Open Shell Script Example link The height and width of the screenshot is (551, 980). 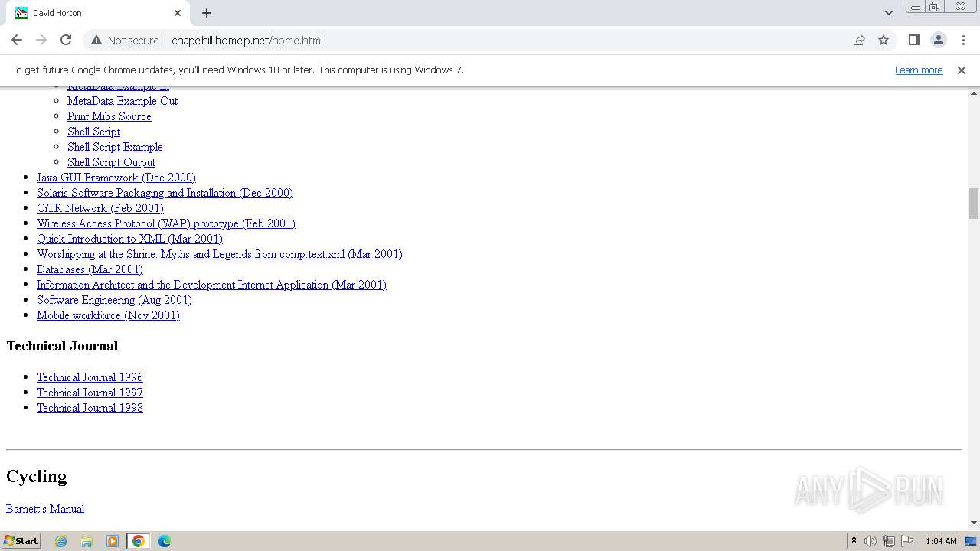tap(115, 147)
